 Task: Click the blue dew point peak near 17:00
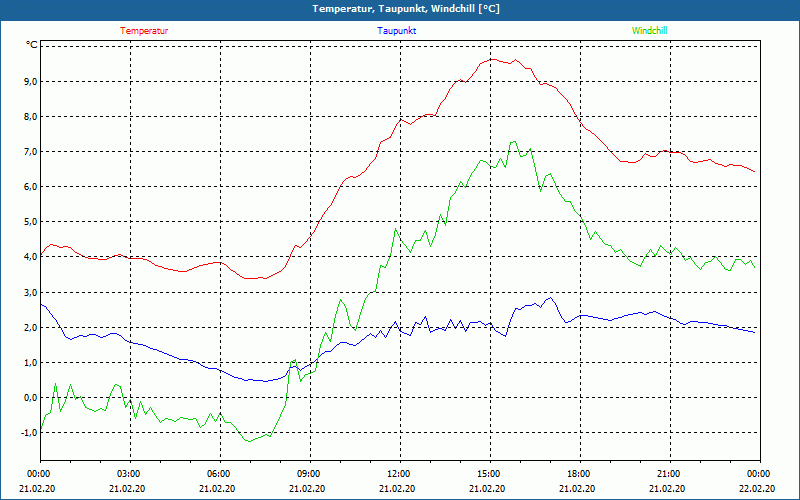[x=550, y=297]
